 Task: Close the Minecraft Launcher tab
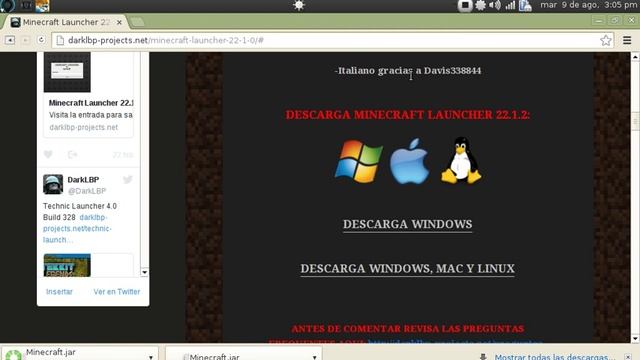click(x=119, y=22)
